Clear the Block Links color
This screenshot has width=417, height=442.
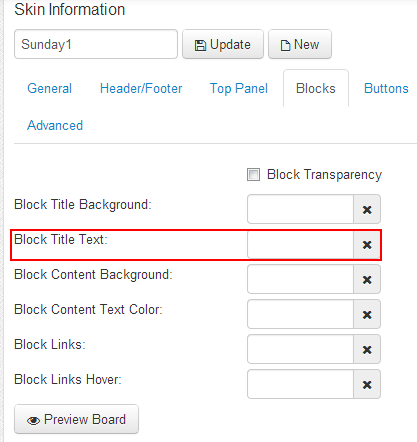click(x=367, y=349)
